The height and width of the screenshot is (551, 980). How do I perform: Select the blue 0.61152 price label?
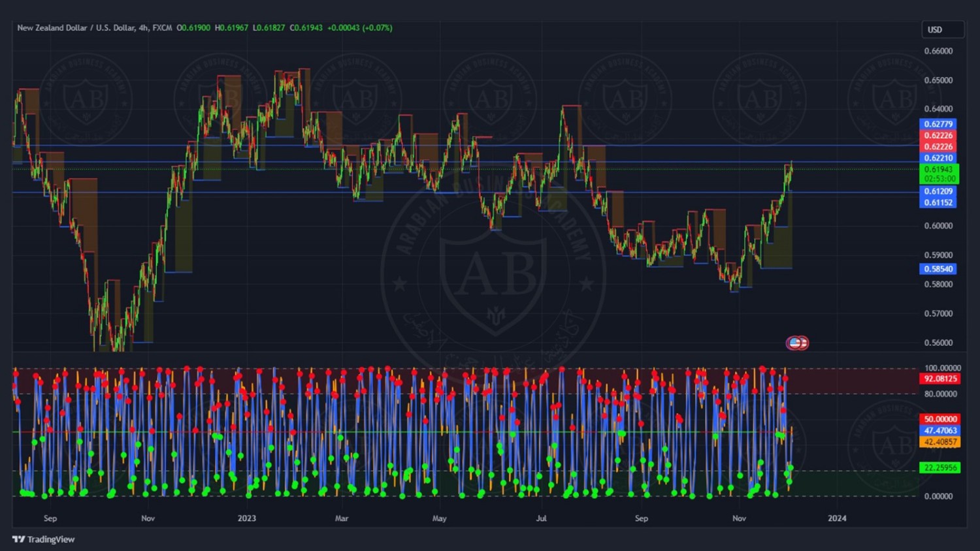938,203
